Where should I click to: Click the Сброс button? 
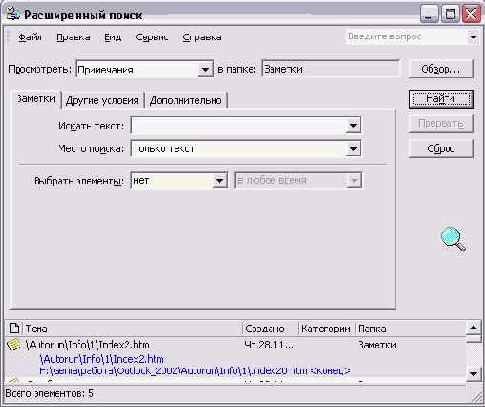441,148
